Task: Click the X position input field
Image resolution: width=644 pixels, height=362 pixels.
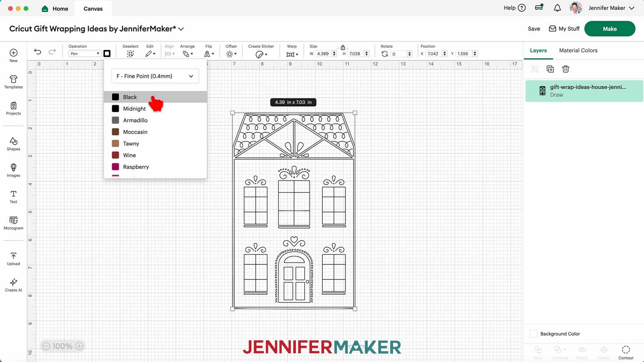Action: click(433, 54)
